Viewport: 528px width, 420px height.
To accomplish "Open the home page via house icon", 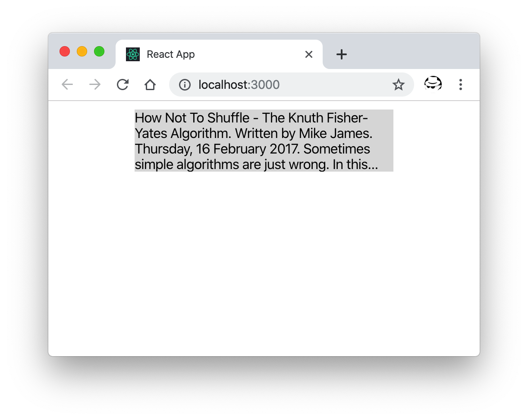I will point(150,85).
